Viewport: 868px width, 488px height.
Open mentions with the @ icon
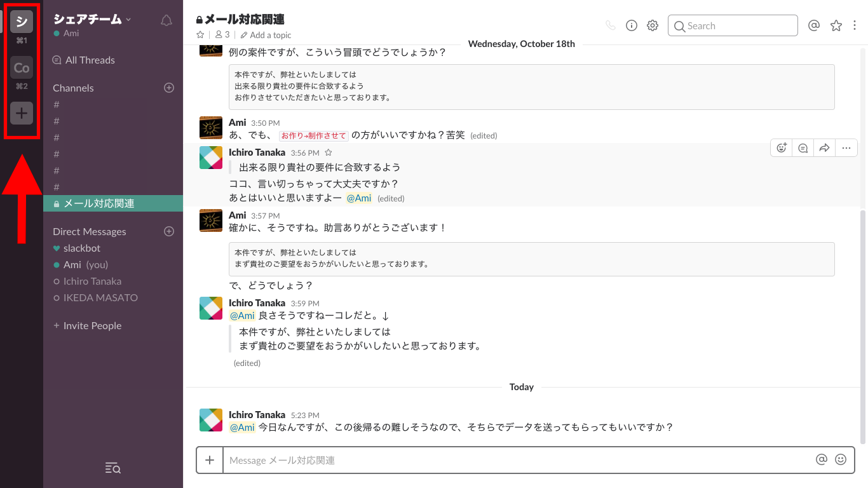pos(813,25)
